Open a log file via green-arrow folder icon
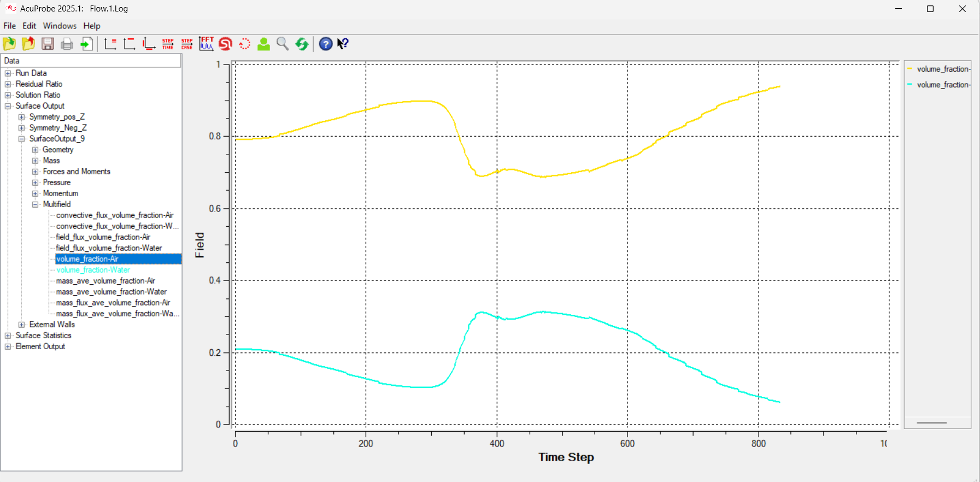The image size is (980, 482). pyautogui.click(x=9, y=44)
